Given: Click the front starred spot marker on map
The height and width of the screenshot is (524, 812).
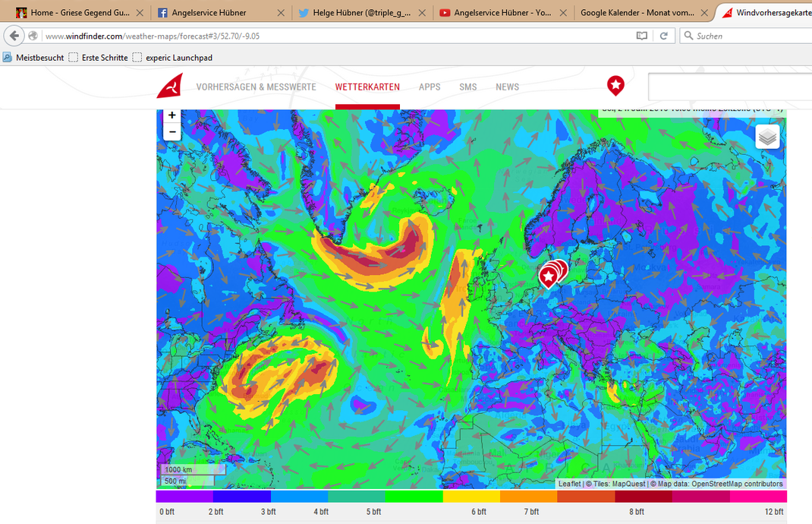Looking at the screenshot, I should point(548,276).
